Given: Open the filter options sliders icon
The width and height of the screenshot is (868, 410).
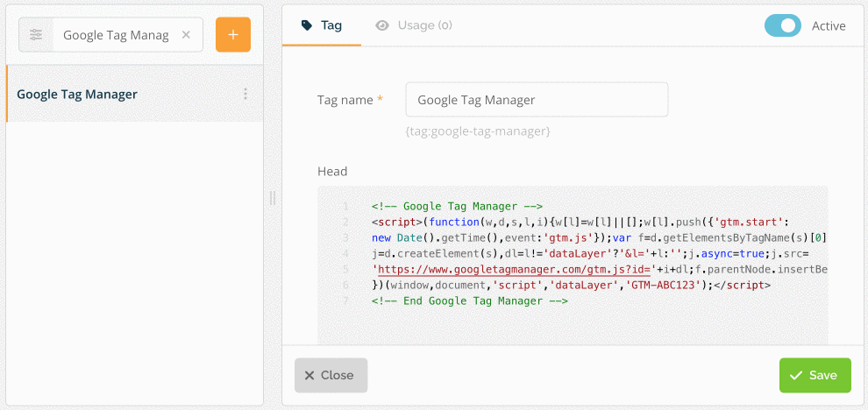Looking at the screenshot, I should 36,35.
